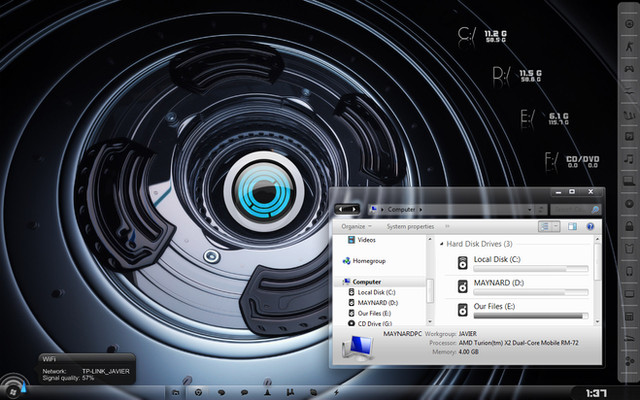
Task: Open Our Files (E:) drive in main pane
Action: (x=495, y=306)
